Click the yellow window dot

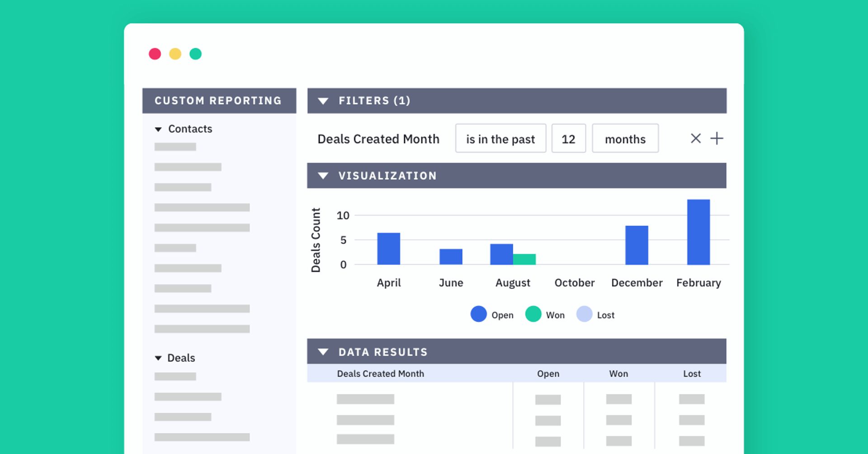175,54
